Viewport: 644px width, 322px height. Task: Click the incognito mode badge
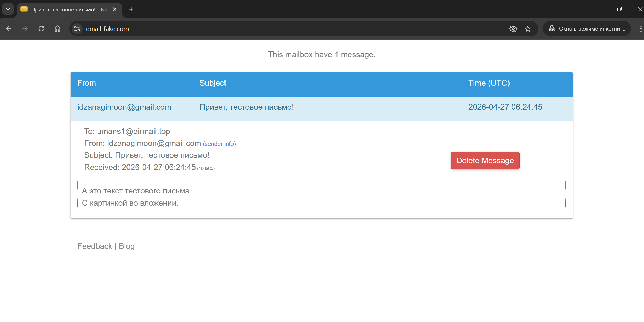(587, 28)
